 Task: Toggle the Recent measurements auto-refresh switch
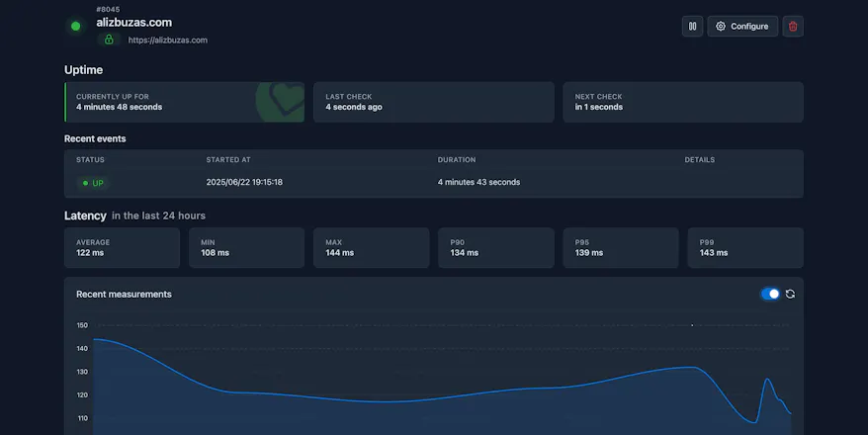(x=770, y=294)
